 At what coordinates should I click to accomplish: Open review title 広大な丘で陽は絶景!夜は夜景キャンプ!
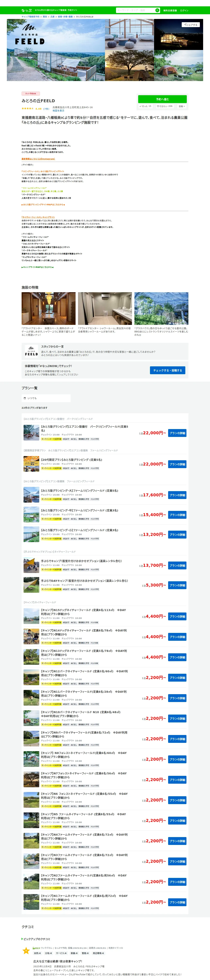(58, 961)
